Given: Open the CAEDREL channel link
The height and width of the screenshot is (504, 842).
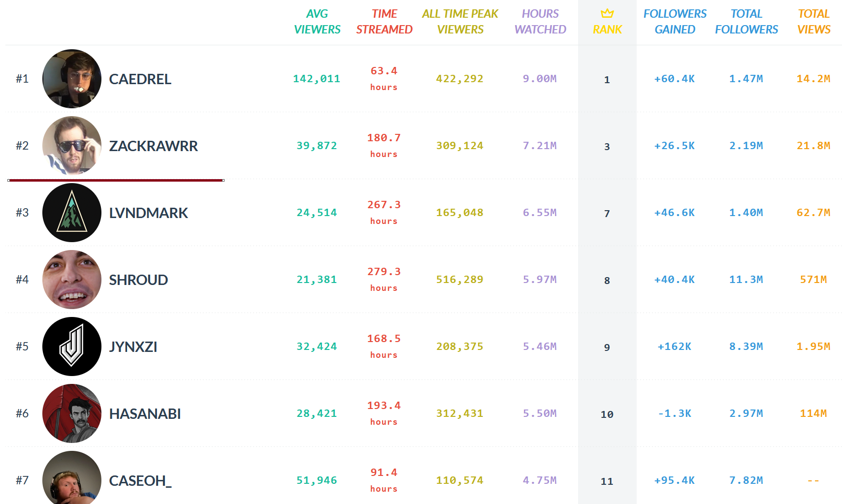Looking at the screenshot, I should click(140, 79).
